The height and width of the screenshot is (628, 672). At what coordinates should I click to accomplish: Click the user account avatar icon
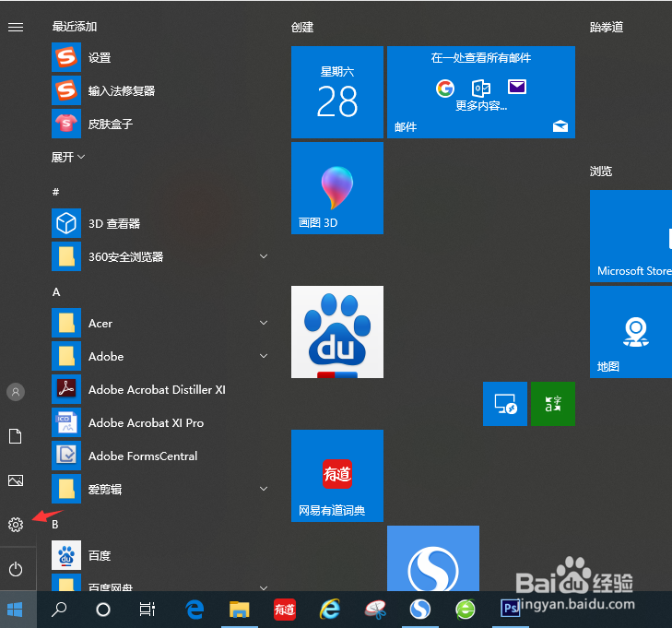coord(16,391)
